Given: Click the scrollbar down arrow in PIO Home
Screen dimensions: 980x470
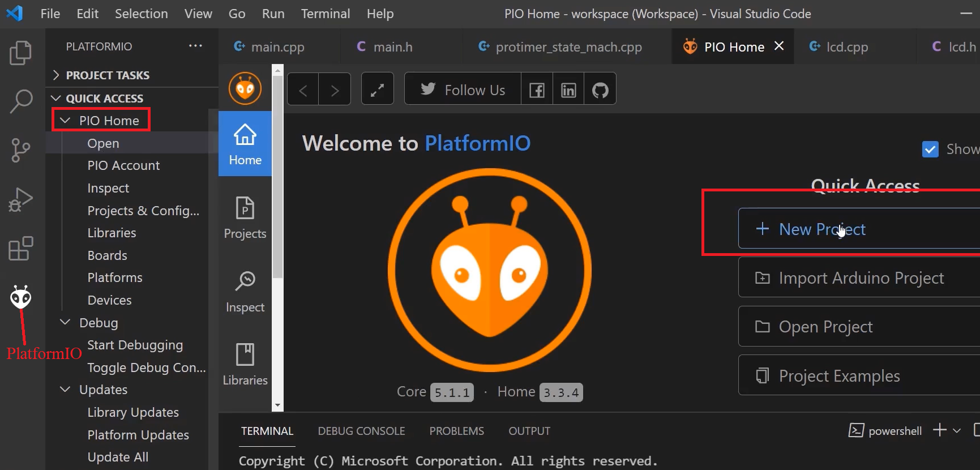Looking at the screenshot, I should pos(277,405).
